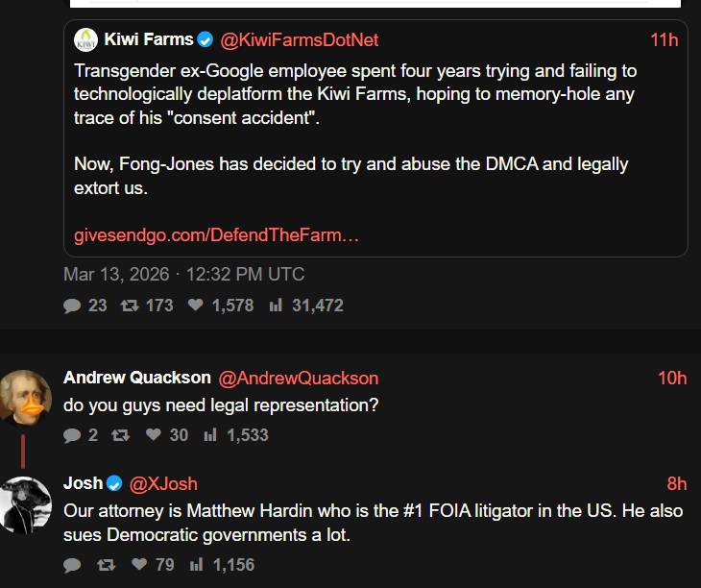
Task: Open the givesendgo.com/DefendTheFarm link
Action: tap(216, 235)
